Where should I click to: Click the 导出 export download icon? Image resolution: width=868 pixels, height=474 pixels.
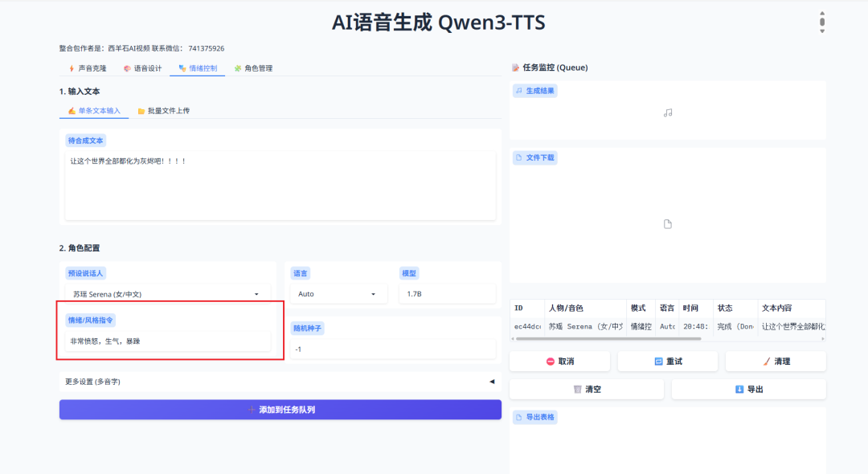[x=738, y=389]
